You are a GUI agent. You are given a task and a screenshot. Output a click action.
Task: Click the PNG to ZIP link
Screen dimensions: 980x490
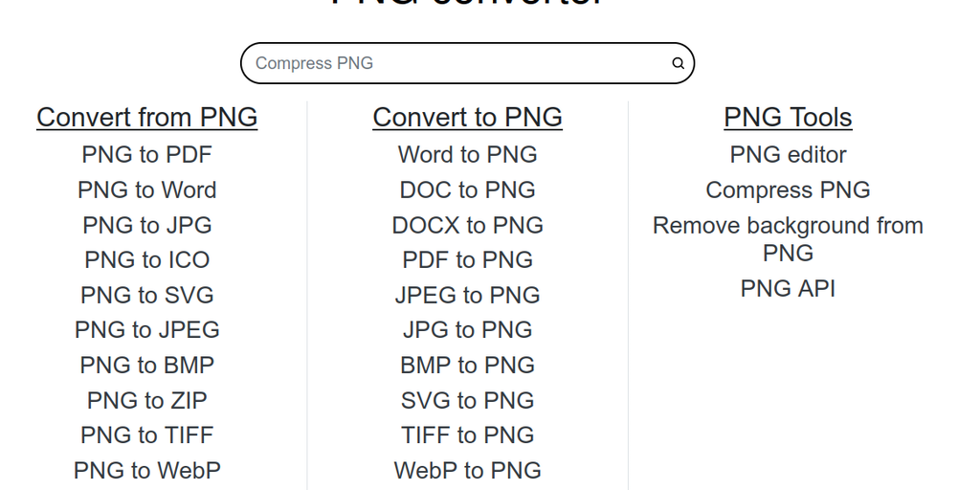(146, 401)
